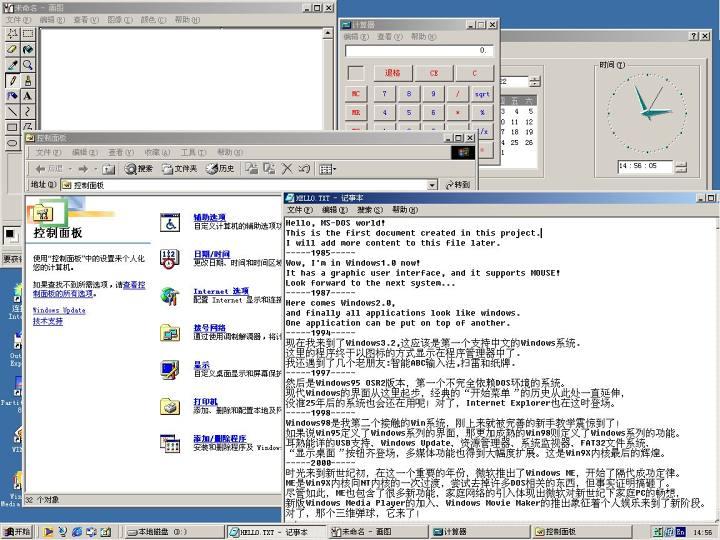Expand the address bar dropdown showing 控制面板
Screen dimensions: 720x540
click(432, 185)
